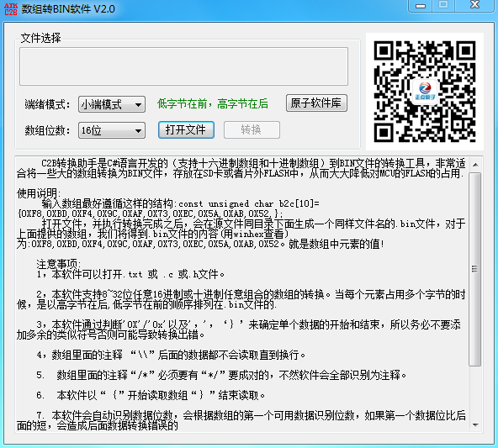Click the 端绪模式 label
Screen dimensions: 498x448
[47, 104]
